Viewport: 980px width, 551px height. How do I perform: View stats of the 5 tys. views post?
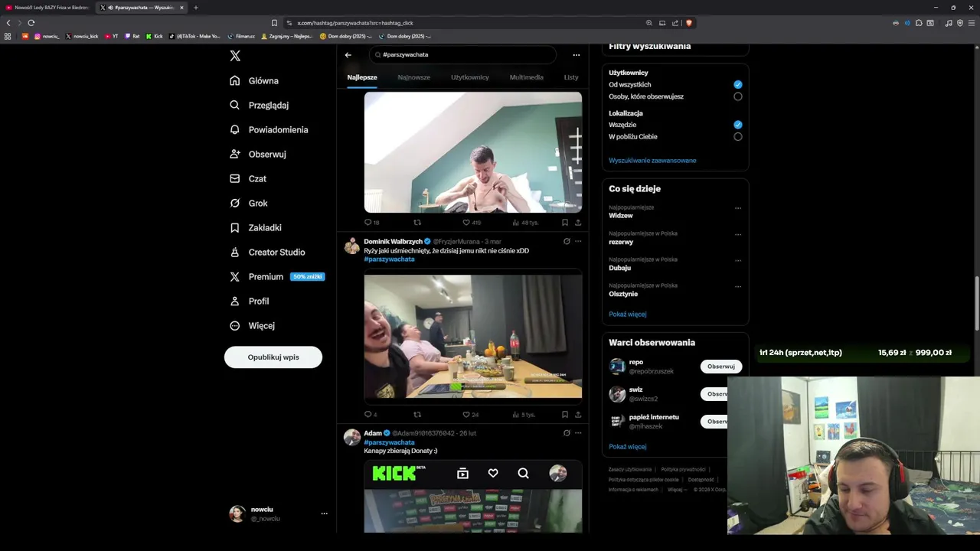(524, 415)
